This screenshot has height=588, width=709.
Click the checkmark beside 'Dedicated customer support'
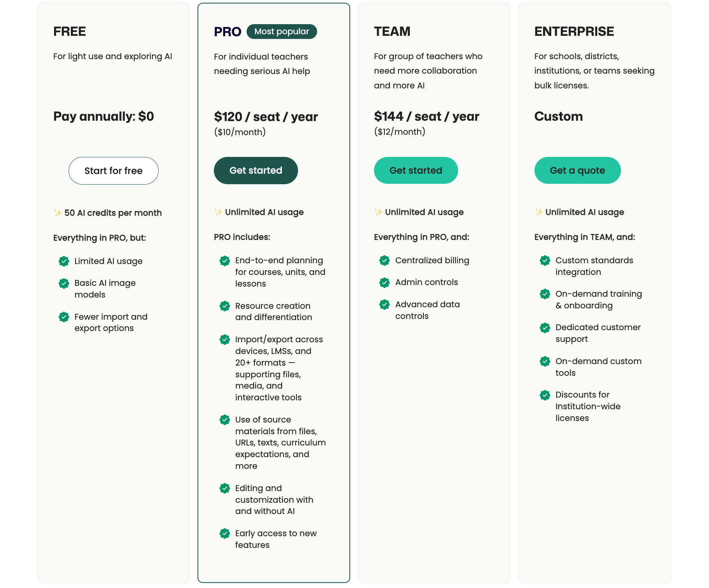coord(545,327)
